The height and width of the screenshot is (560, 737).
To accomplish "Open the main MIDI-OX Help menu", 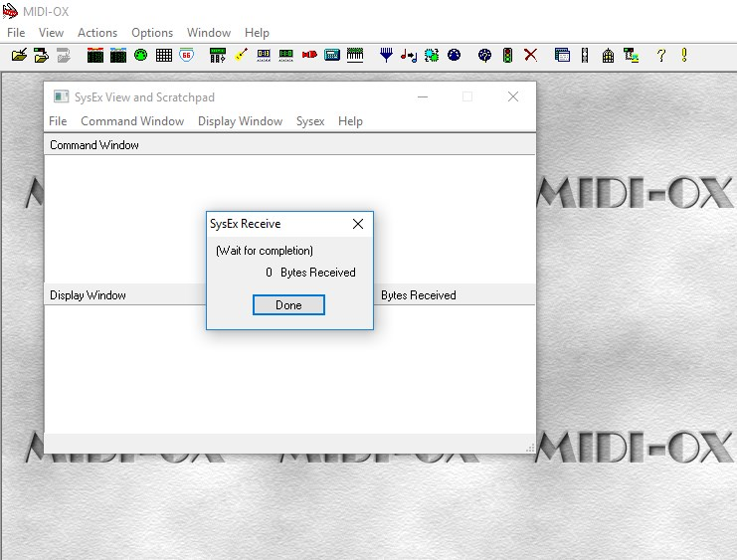I will click(x=257, y=33).
